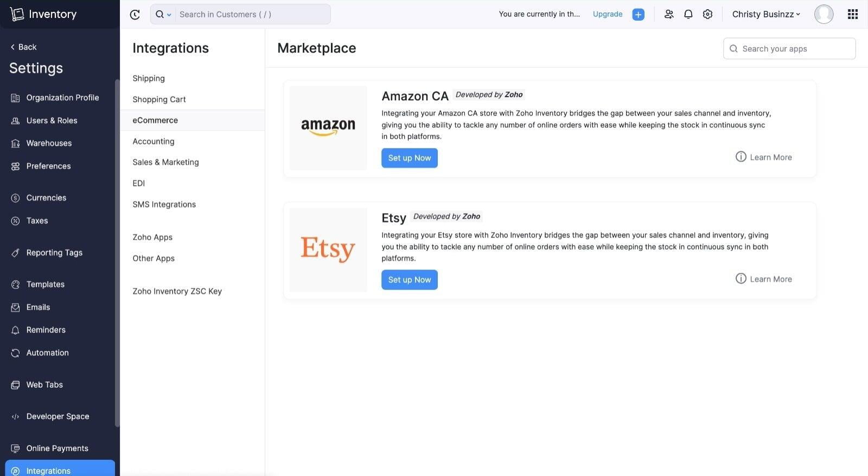Click the Templates palette icon
Image resolution: width=868 pixels, height=476 pixels.
coord(15,285)
